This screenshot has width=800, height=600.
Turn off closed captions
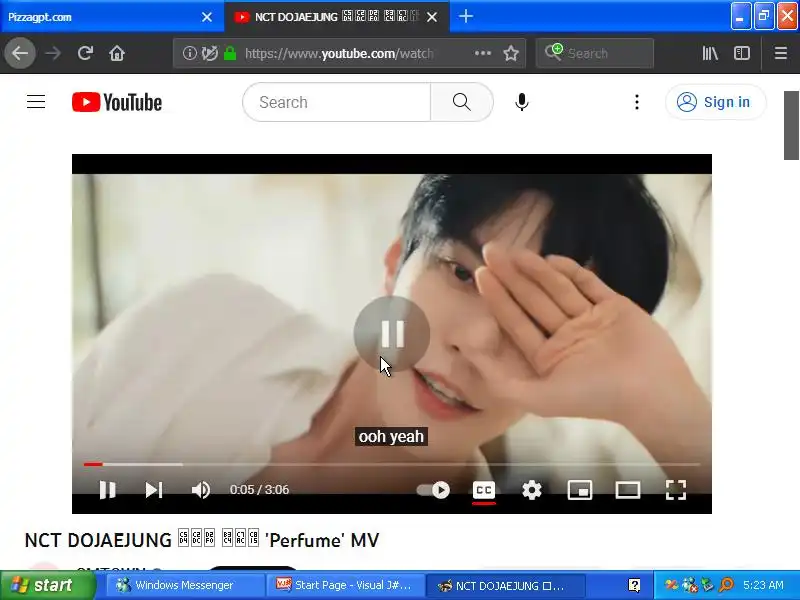point(484,490)
